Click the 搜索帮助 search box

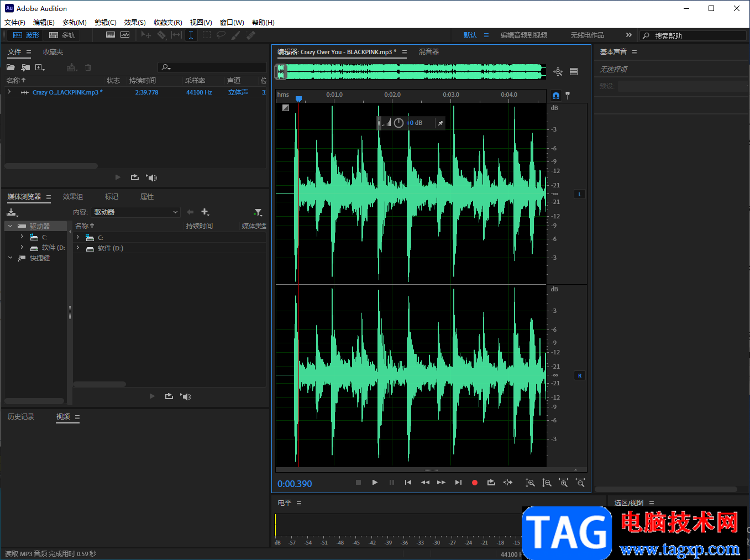click(x=694, y=35)
